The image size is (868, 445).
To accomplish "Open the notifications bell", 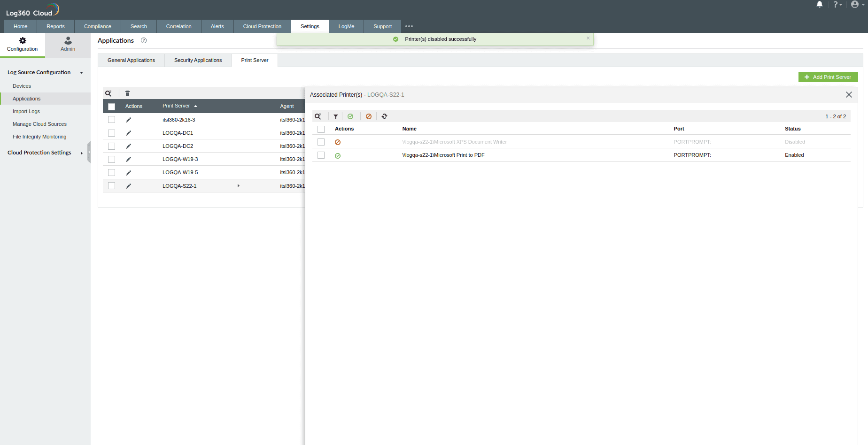I will [x=820, y=5].
